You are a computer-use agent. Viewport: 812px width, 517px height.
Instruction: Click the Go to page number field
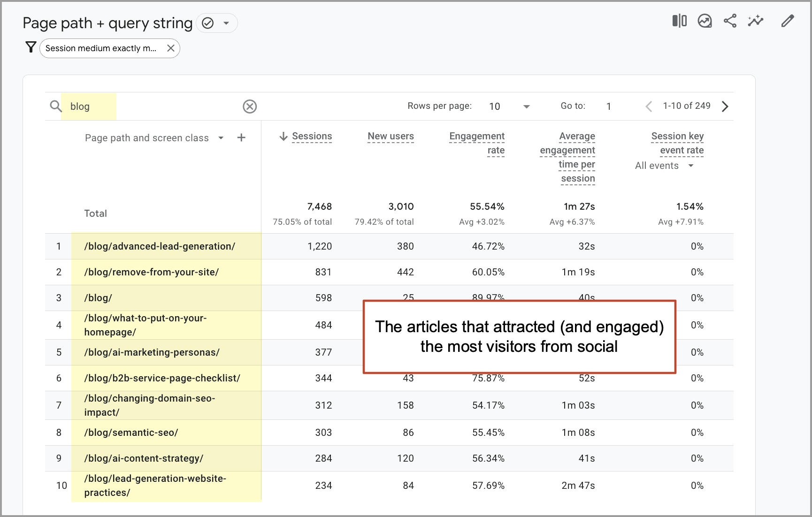(609, 106)
